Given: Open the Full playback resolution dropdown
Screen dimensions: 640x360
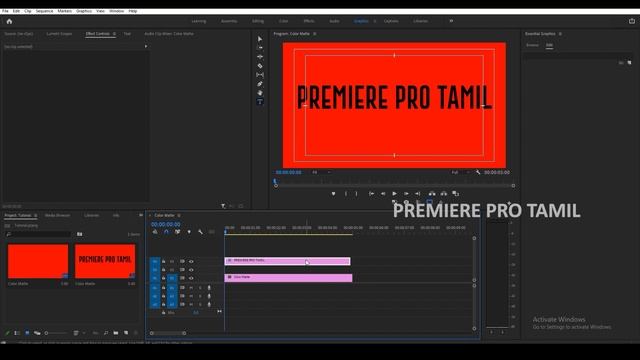Looking at the screenshot, I should point(460,172).
